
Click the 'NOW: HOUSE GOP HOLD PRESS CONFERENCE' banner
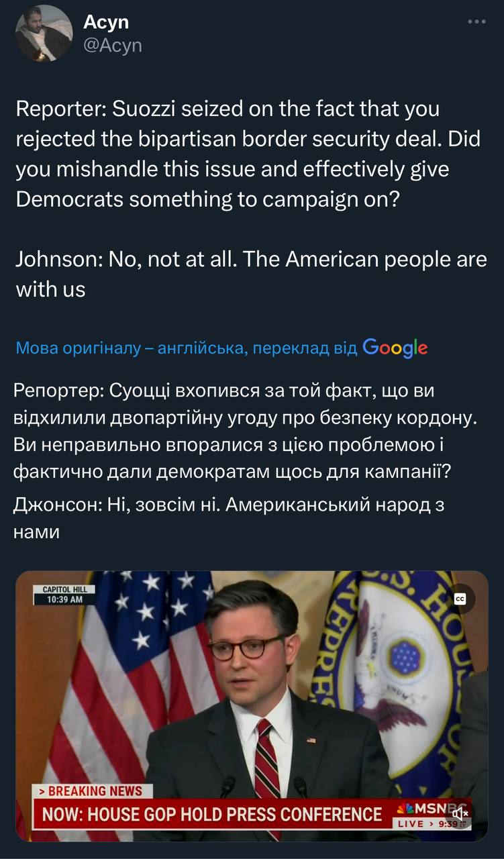coord(212,815)
